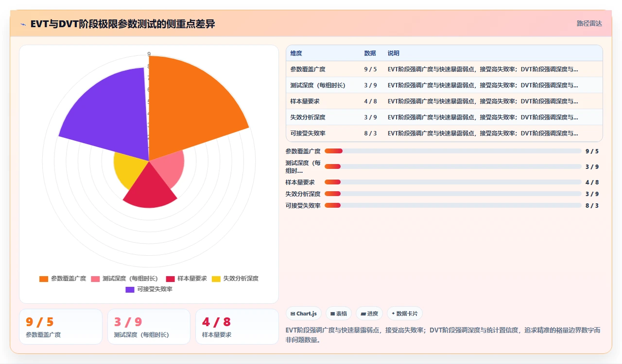Click the 测试深度 table row description
The image size is (622, 364).
coord(483,85)
